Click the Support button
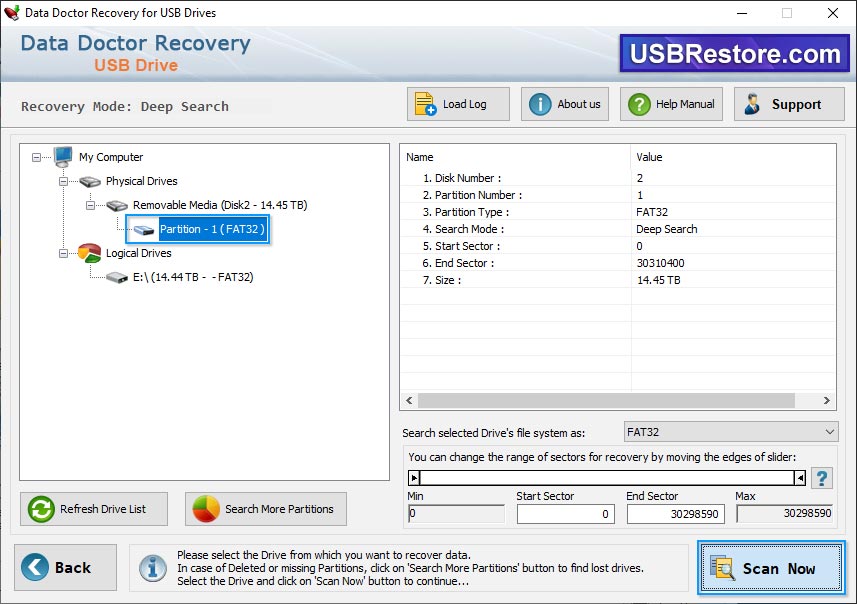The height and width of the screenshot is (604, 857). point(789,104)
